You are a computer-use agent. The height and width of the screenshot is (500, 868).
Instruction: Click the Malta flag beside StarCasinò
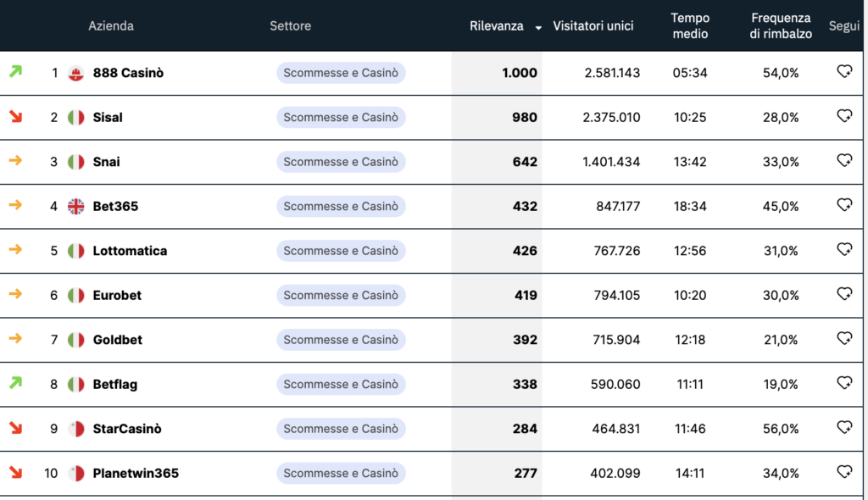click(x=75, y=429)
